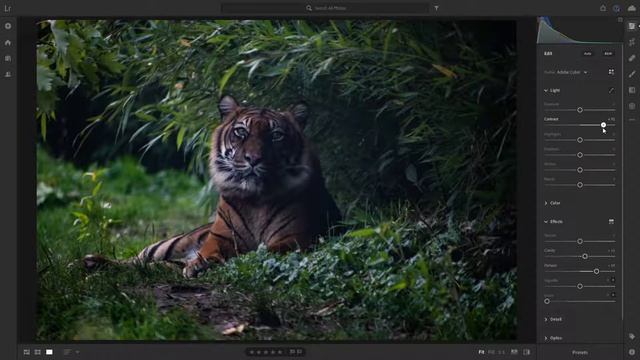Switch to Photo Grid view
This screenshot has width=640, height=360.
click(27, 352)
